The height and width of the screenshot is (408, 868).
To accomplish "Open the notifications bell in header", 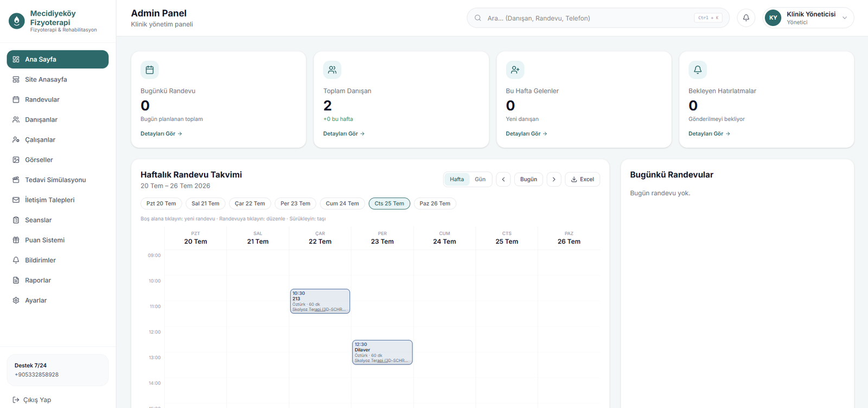I will tap(746, 18).
